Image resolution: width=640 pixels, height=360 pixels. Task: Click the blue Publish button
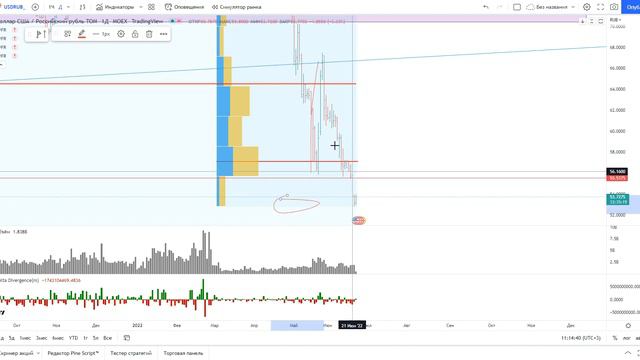[631, 7]
